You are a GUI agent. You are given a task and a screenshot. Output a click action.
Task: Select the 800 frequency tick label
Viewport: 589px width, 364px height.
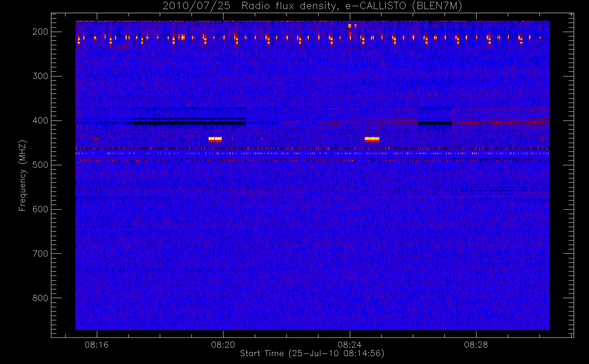pyautogui.click(x=40, y=298)
